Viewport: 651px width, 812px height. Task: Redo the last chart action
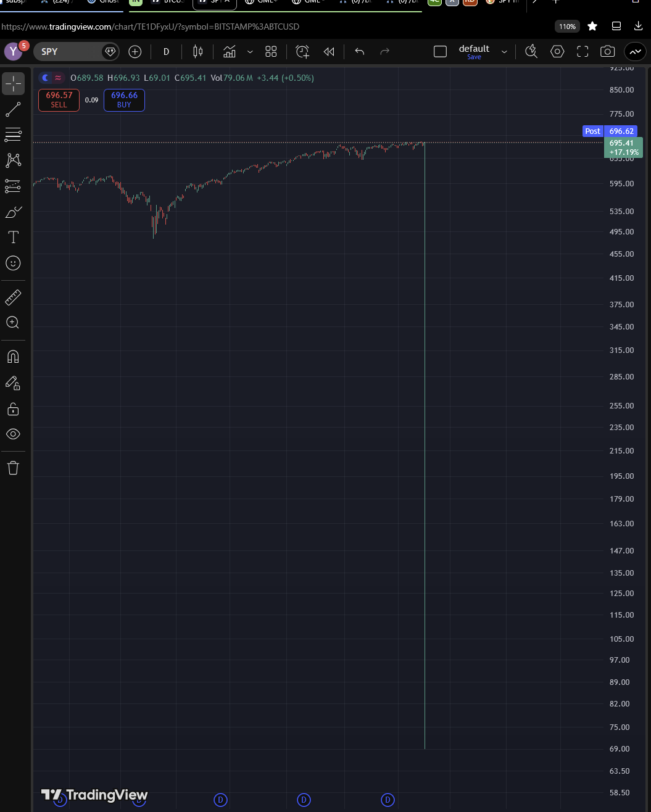(x=385, y=52)
